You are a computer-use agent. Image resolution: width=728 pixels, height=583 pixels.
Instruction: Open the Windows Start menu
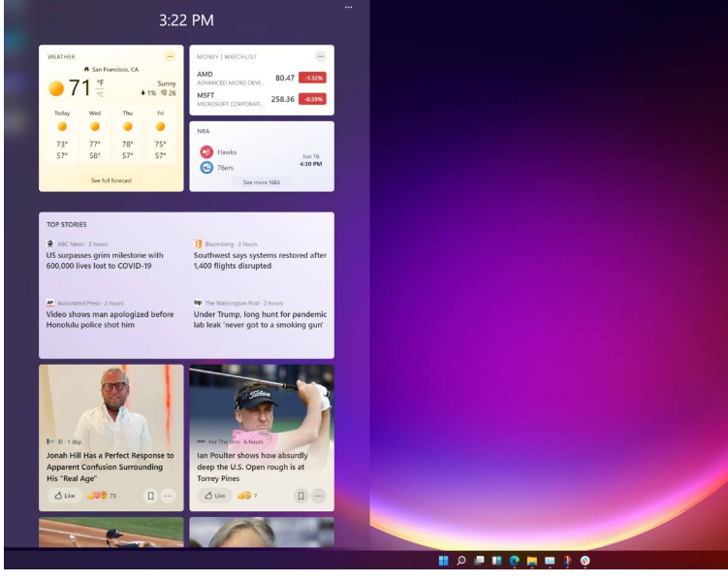(443, 561)
